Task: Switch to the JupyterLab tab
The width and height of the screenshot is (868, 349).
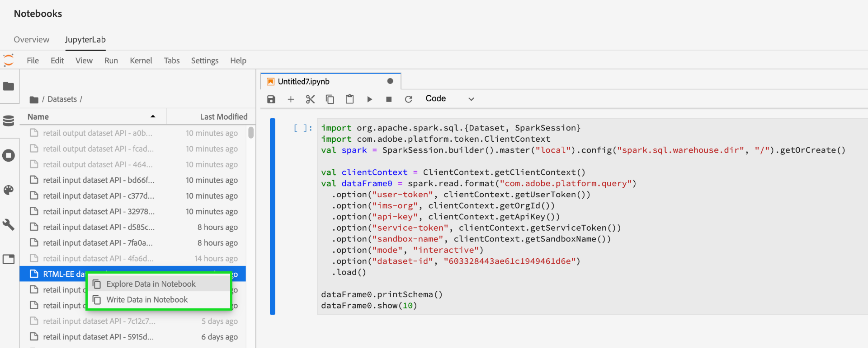Action: (x=85, y=40)
